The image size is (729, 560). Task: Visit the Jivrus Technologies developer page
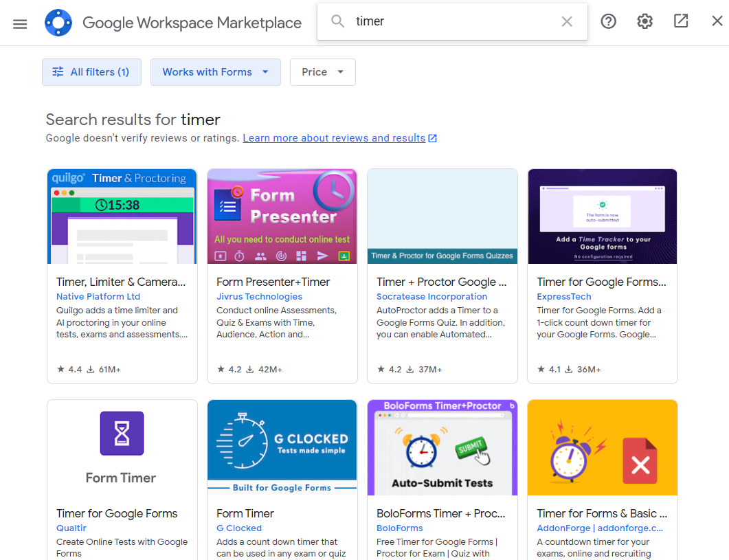(259, 296)
